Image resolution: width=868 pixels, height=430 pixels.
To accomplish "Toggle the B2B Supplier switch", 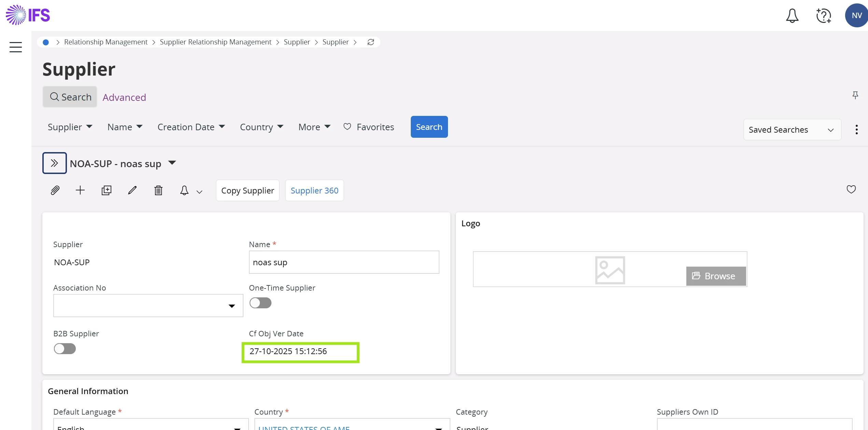I will click(x=65, y=349).
